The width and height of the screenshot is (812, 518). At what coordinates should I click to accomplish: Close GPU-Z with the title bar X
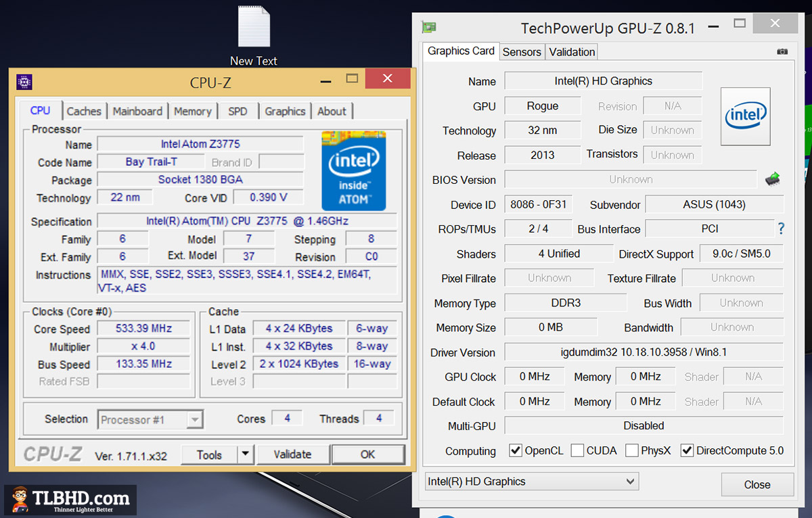[x=775, y=24]
